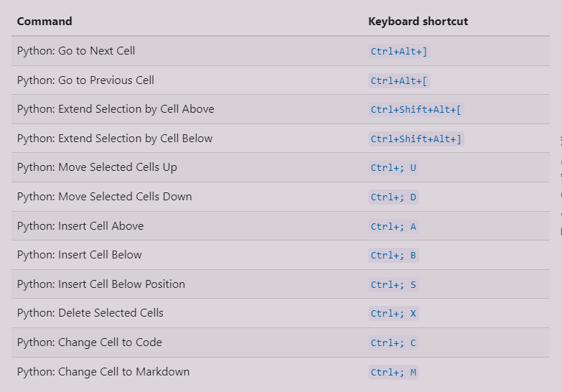This screenshot has height=392, width=562.
Task: Select the 'Python: Go to Next Cell' text
Action: click(76, 51)
